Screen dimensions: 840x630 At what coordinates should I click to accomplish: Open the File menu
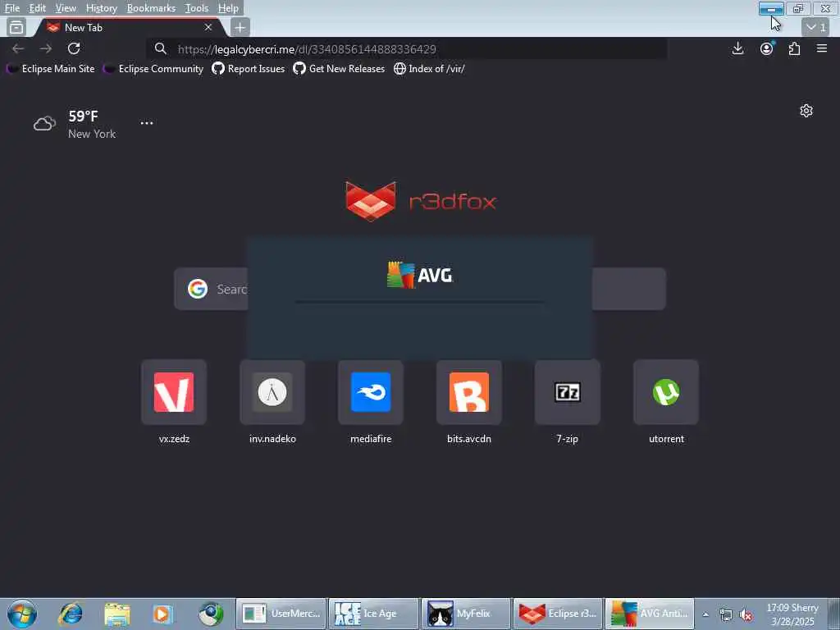coord(11,8)
